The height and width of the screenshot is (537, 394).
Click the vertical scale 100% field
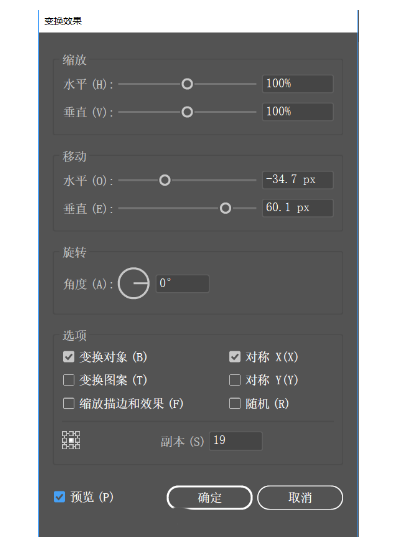pos(298,112)
